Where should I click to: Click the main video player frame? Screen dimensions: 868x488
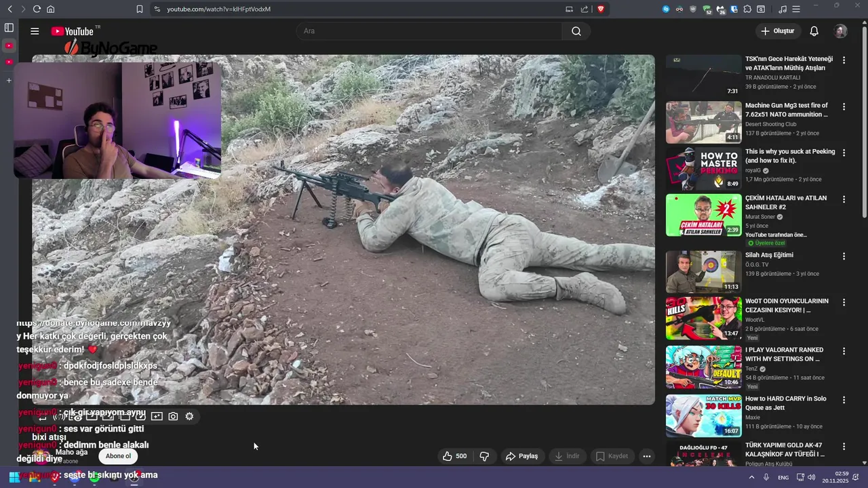(343, 230)
